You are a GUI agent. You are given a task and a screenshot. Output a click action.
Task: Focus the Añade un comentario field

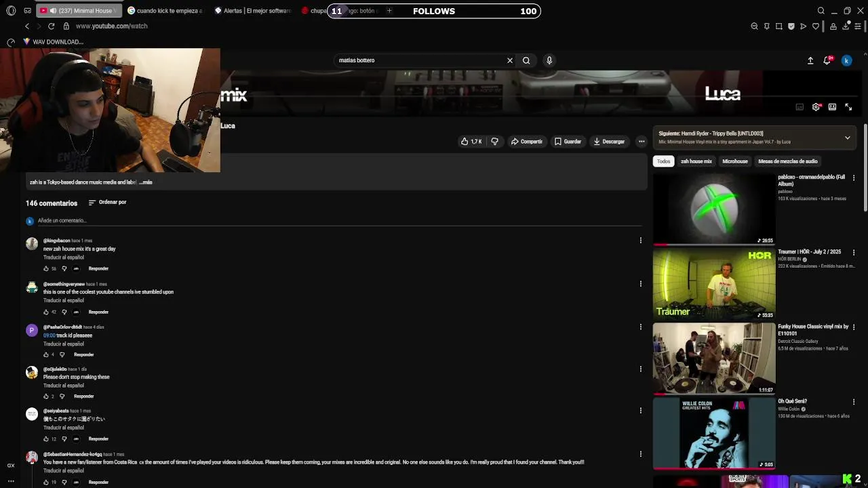coord(339,220)
